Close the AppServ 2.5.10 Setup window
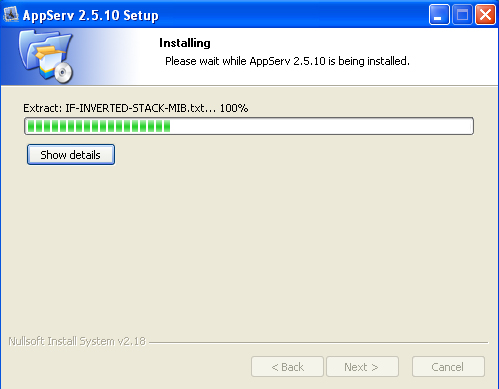This screenshot has height=389, width=499. [485, 15]
